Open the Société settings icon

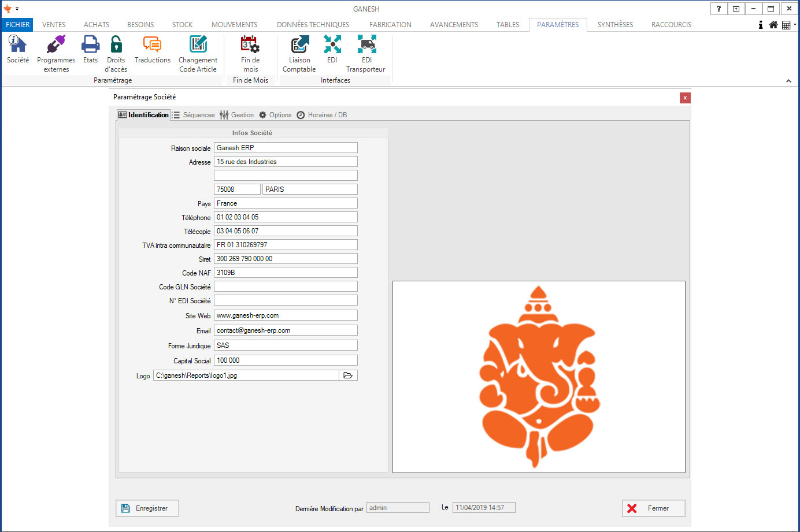pyautogui.click(x=17, y=45)
